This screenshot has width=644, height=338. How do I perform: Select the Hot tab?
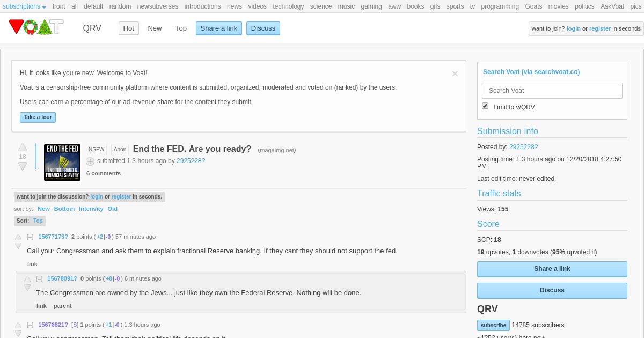pyautogui.click(x=129, y=28)
